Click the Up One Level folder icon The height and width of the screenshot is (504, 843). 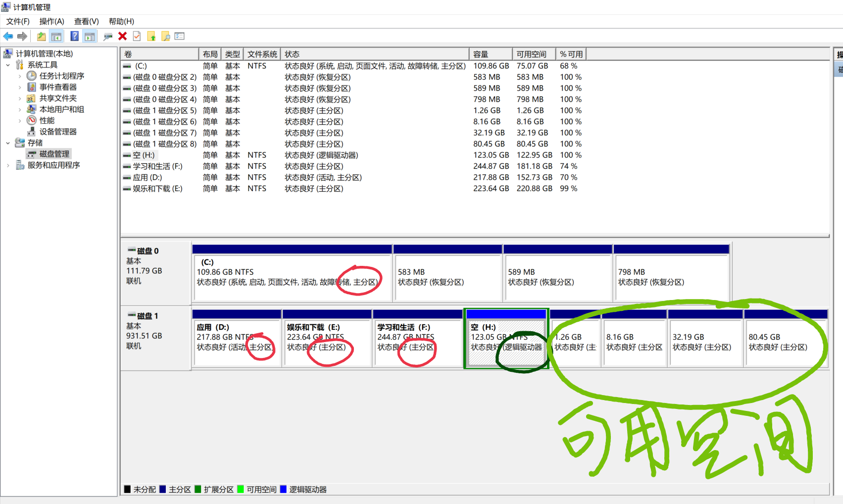(42, 36)
